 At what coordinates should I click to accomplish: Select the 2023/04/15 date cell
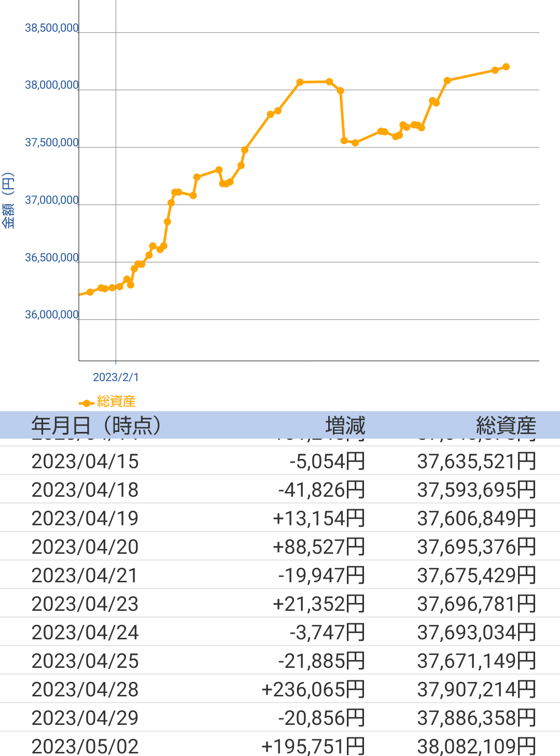[x=85, y=461]
